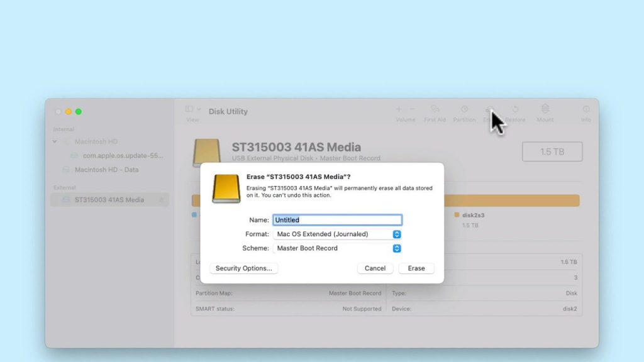Click the sidebar View icon in toolbar
Image resolution: width=644 pixels, height=362 pixels.
point(189,109)
